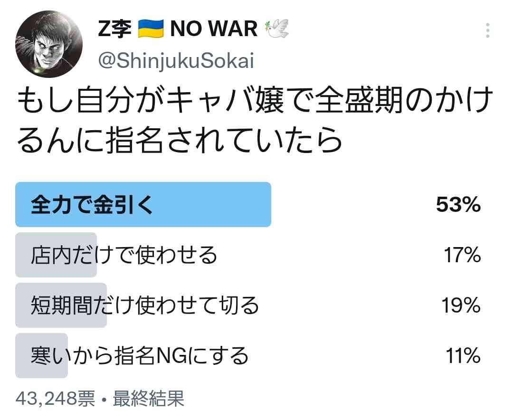Click the tweet text starting もし自分が
Screen dimensions: 513x420
click(255, 120)
